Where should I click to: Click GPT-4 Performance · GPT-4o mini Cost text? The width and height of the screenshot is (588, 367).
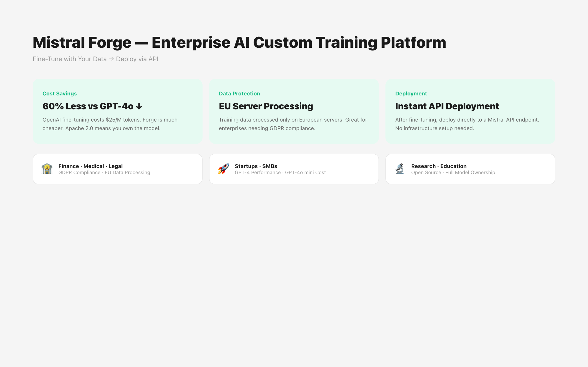coord(280,172)
